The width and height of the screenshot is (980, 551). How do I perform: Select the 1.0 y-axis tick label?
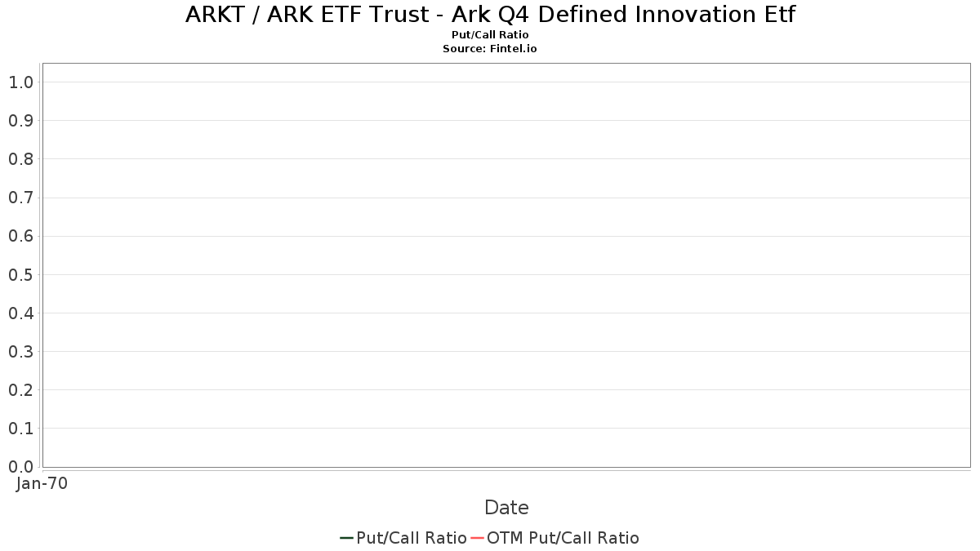[20, 82]
